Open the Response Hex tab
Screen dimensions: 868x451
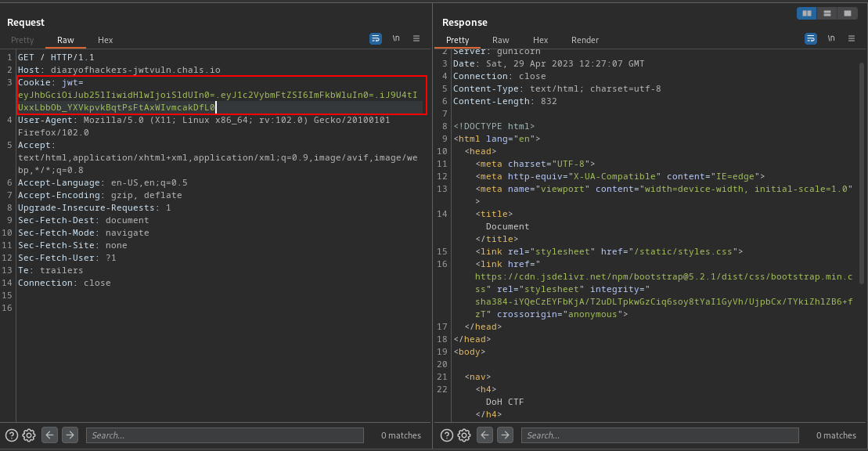click(x=540, y=40)
